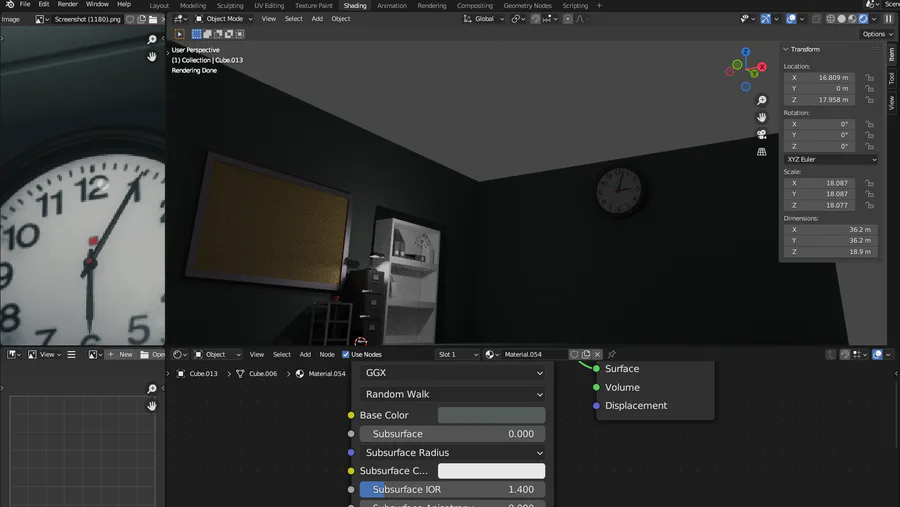The height and width of the screenshot is (507, 900).
Task: Click the viewport pan hand icon
Action: [762, 117]
